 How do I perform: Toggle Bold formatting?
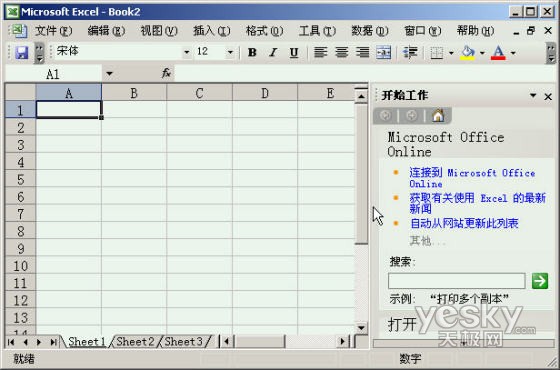pos(252,52)
